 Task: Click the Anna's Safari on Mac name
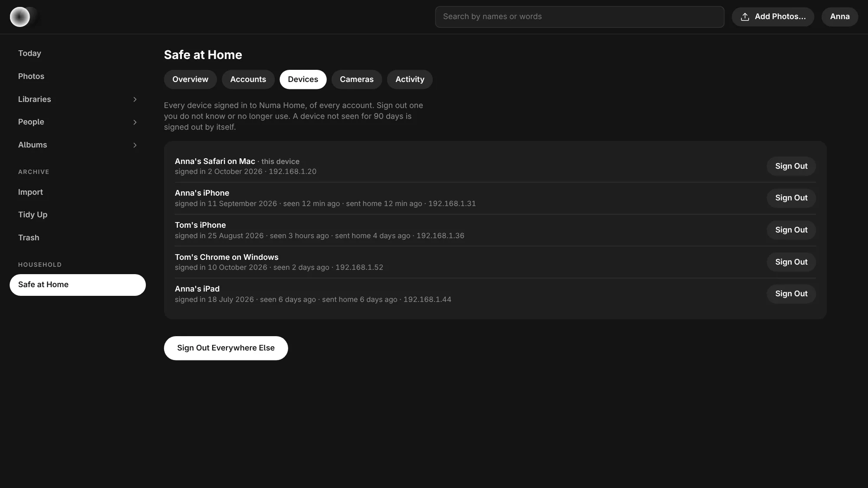(215, 161)
